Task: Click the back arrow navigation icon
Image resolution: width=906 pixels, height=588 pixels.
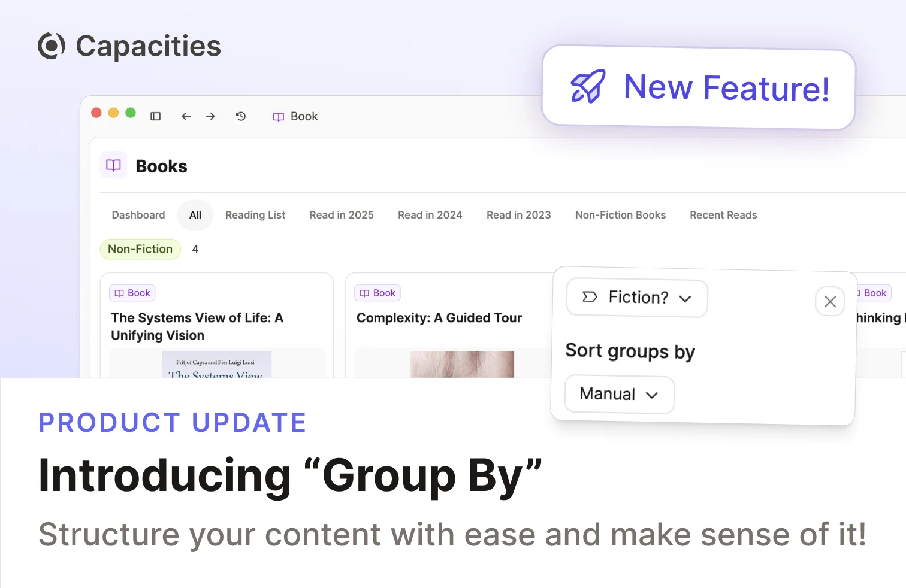Action: (186, 116)
